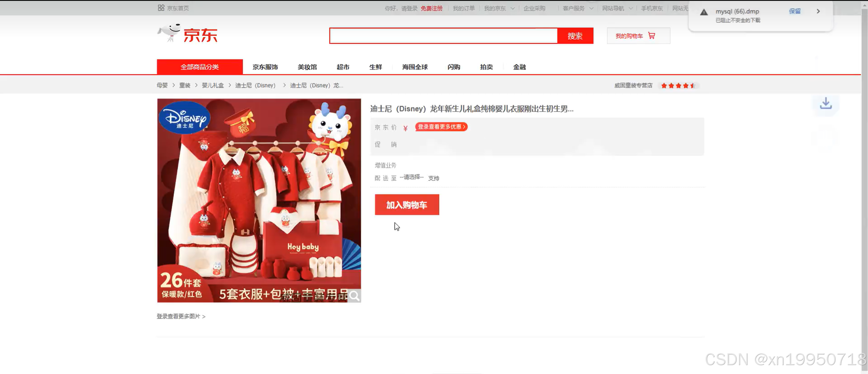The width and height of the screenshot is (868, 374).
Task: Click the yen price symbol
Action: tap(405, 128)
